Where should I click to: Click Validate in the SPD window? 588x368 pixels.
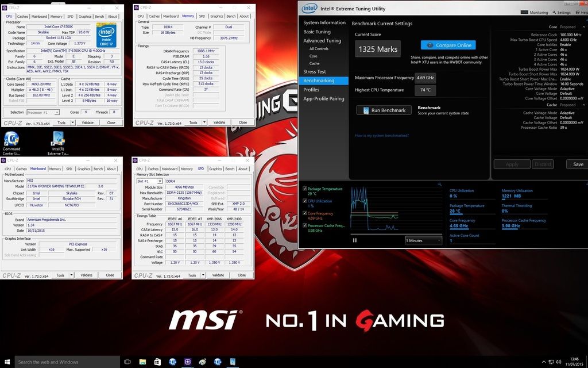[218, 275]
